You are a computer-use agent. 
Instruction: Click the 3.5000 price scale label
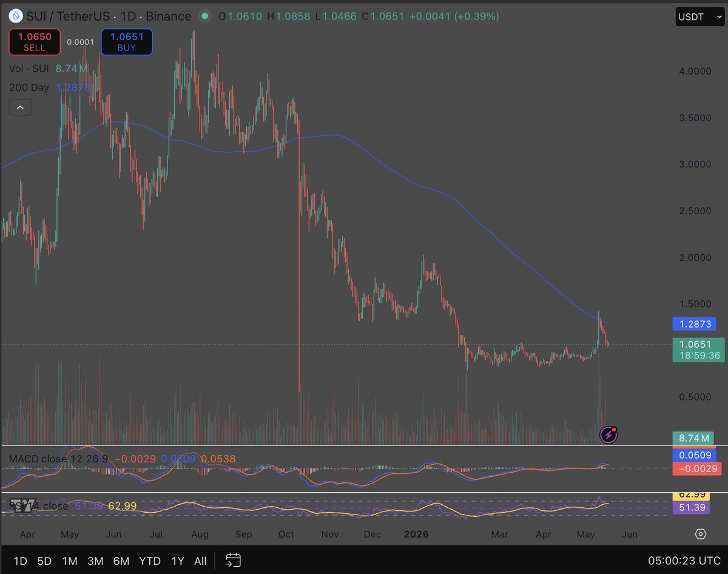click(x=695, y=118)
